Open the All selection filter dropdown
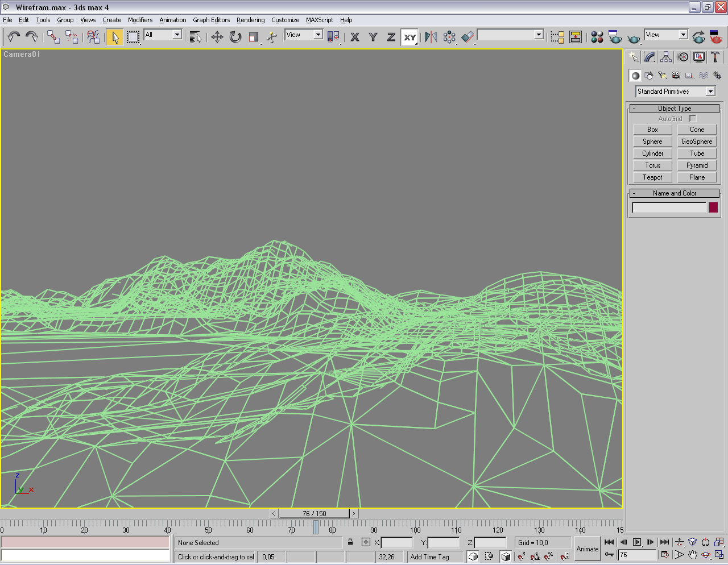728x565 pixels. coord(163,35)
